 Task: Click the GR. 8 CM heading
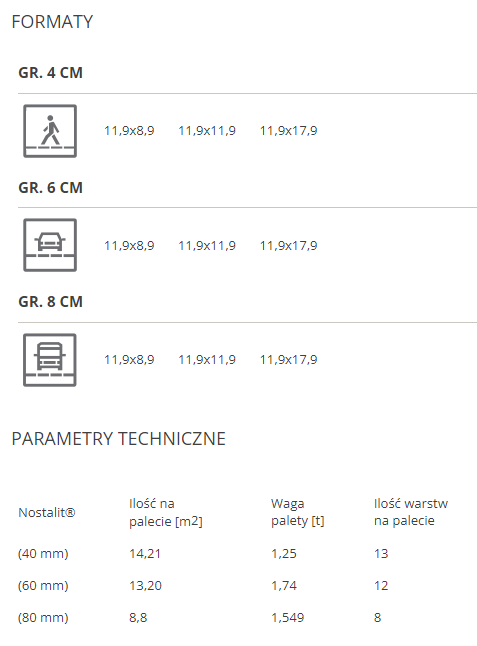tap(51, 302)
